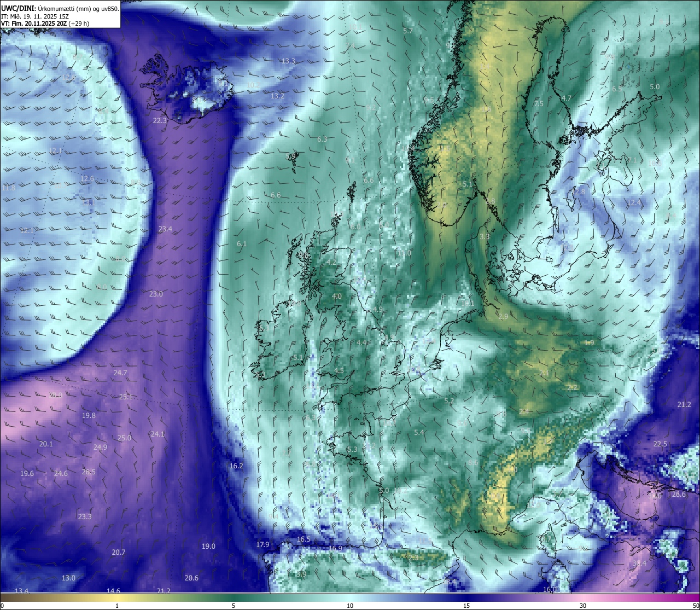Click the 13.2 value label
The width and height of the screenshot is (700, 610).
(277, 96)
